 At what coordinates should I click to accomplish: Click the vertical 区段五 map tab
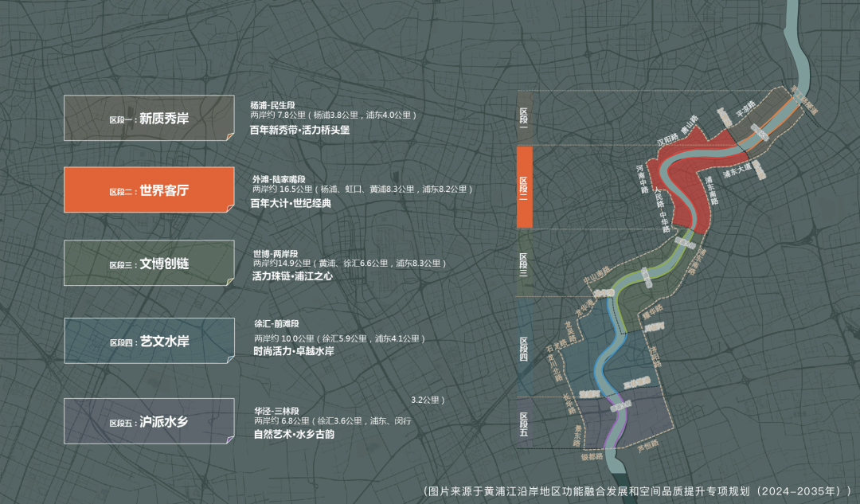coord(524,422)
